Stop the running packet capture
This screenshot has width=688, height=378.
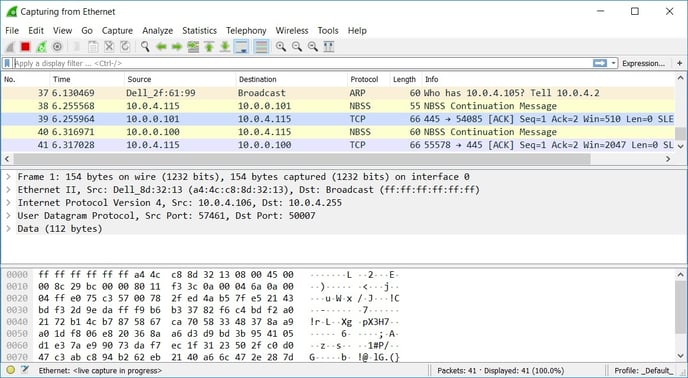point(25,47)
